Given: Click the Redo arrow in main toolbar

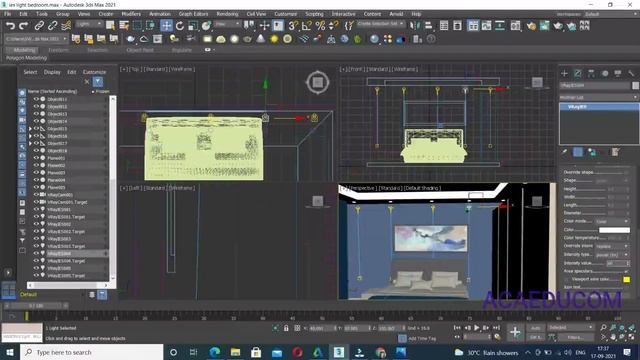Looking at the screenshot, I should (x=24, y=26).
